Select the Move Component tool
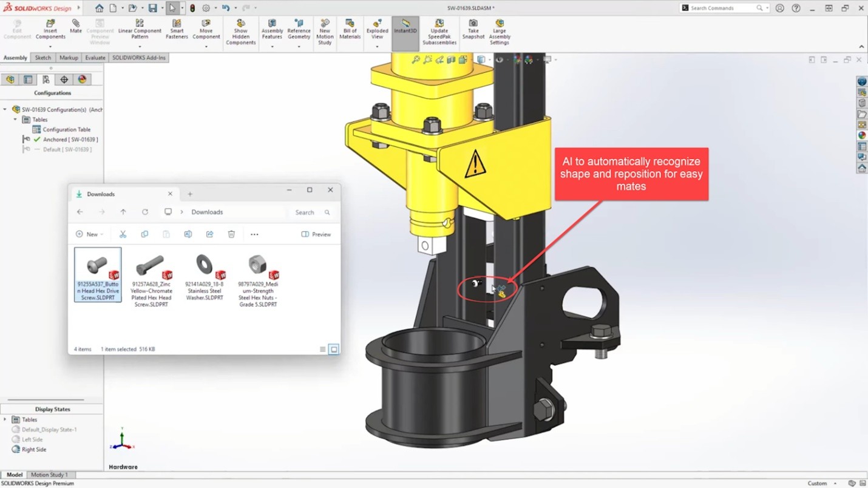 [206, 30]
